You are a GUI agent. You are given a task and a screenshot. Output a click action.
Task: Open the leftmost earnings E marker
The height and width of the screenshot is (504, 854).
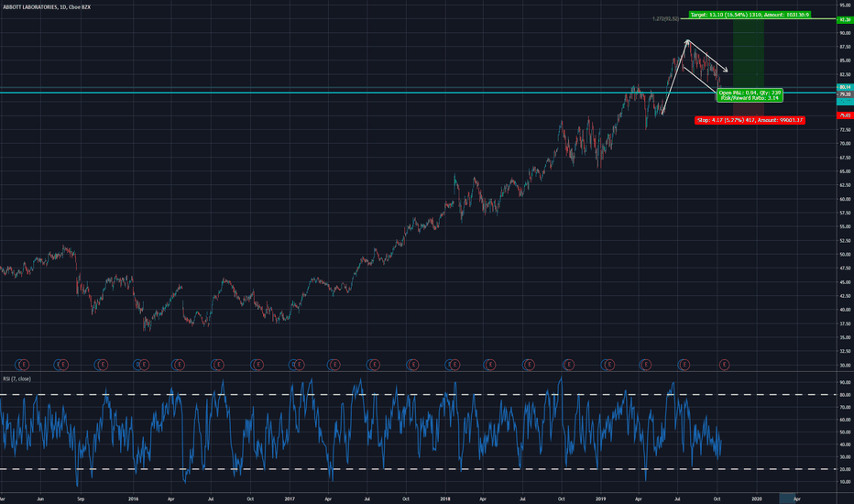click(24, 365)
